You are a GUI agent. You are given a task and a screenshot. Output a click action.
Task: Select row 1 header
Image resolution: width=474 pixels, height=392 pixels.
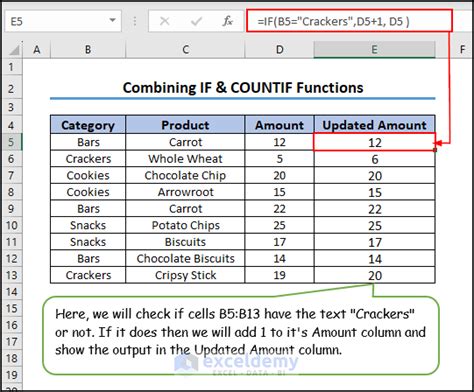click(11, 67)
